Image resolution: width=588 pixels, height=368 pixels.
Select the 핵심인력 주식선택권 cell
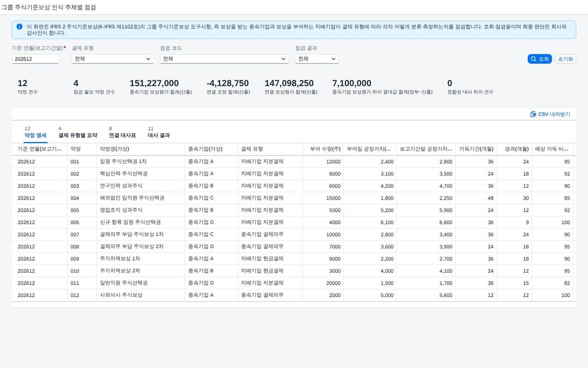141,174
